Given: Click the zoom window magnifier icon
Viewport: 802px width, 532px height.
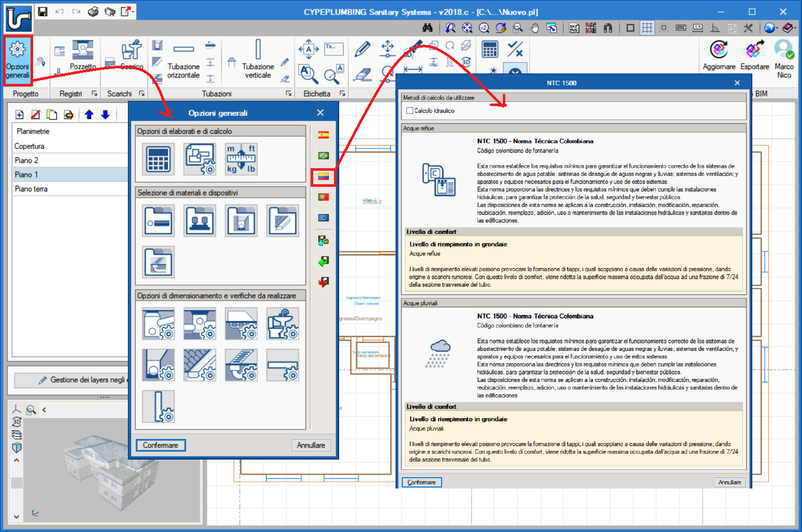Looking at the screenshot, I should (x=518, y=28).
